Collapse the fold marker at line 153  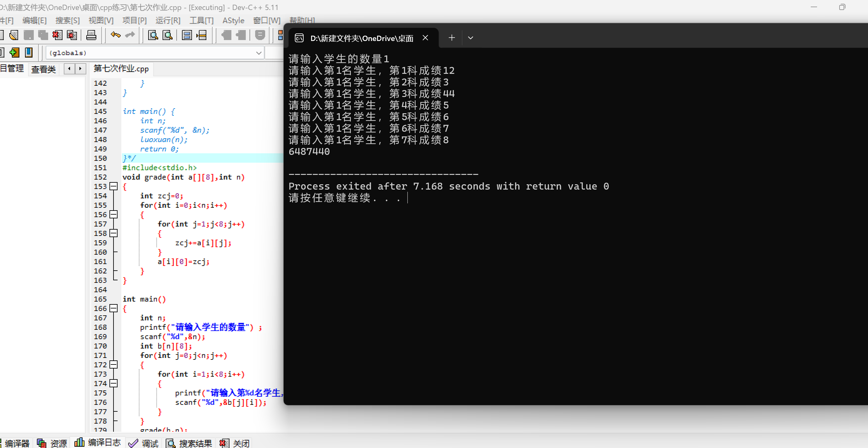coord(114,186)
